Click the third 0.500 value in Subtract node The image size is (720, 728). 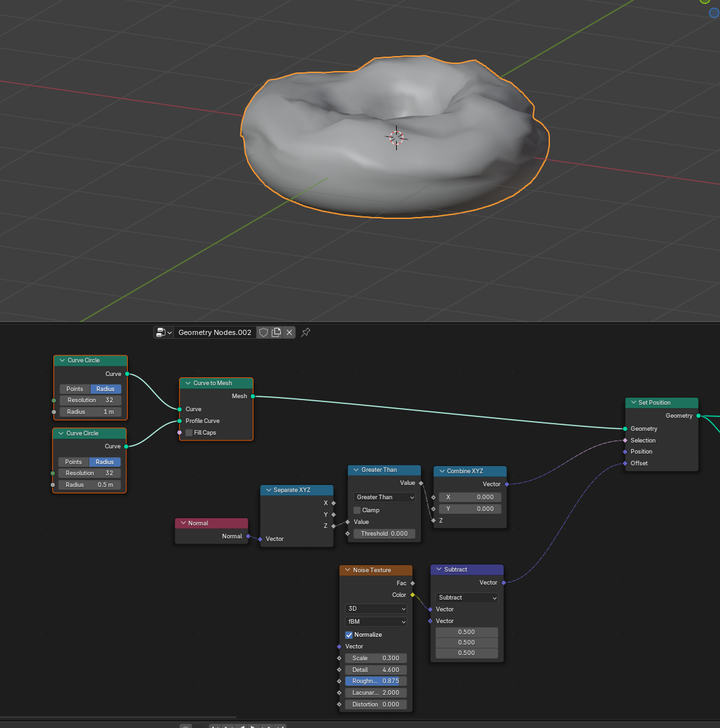click(x=467, y=653)
